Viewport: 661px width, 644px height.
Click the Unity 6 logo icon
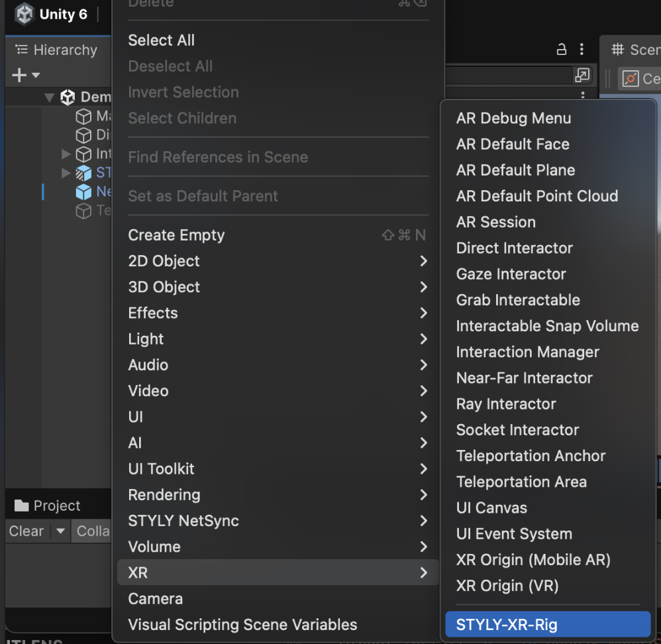click(x=25, y=15)
